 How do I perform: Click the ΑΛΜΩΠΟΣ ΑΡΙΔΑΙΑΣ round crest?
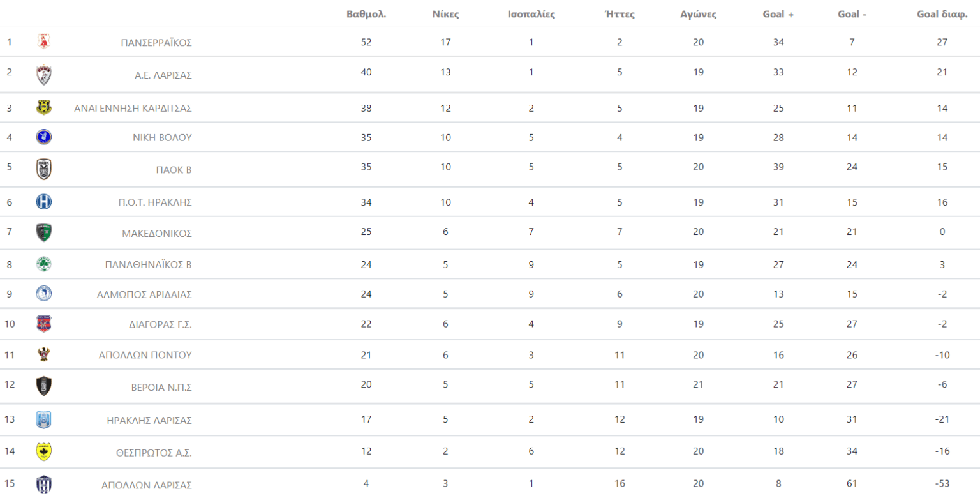pos(44,294)
